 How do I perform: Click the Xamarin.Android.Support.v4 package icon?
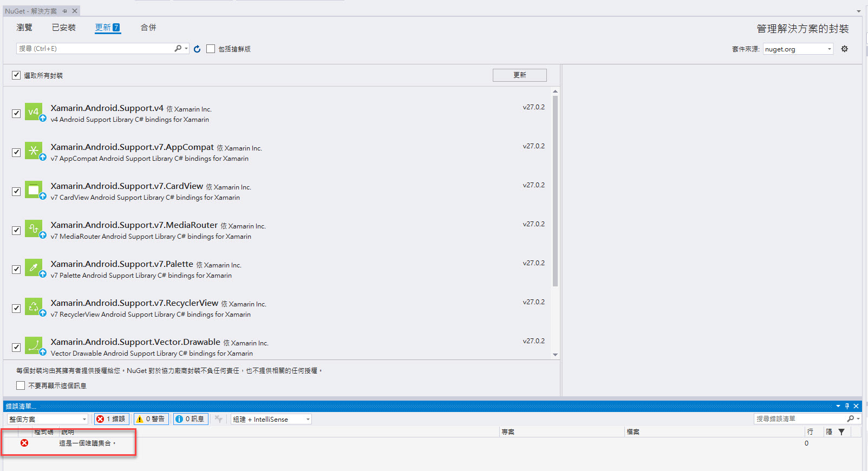[34, 112]
